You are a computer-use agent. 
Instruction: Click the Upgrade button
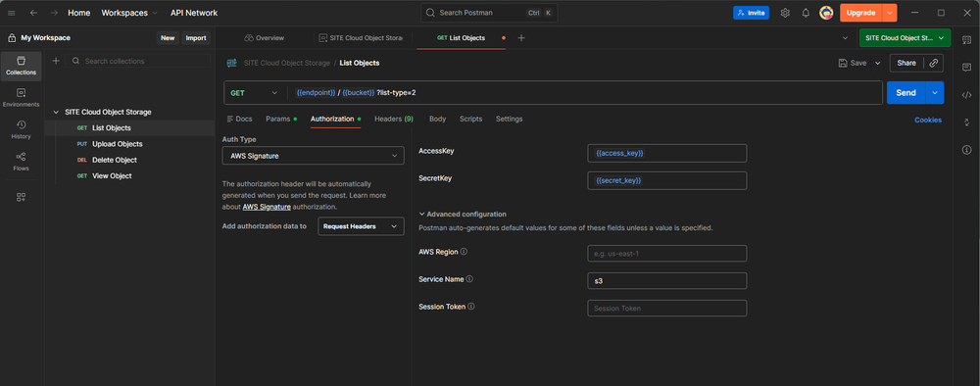pyautogui.click(x=860, y=13)
